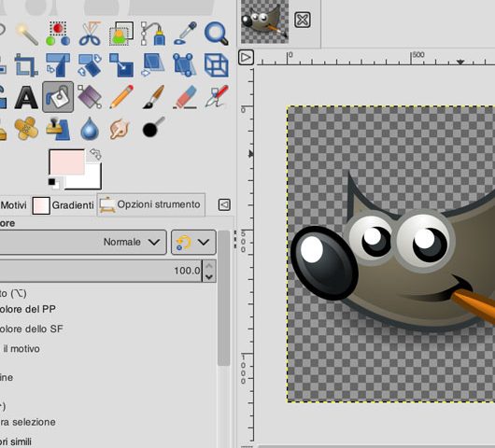This screenshot has width=495, height=448.
Task: Select the Perspective Clone stamp tool
Action: [x=58, y=129]
